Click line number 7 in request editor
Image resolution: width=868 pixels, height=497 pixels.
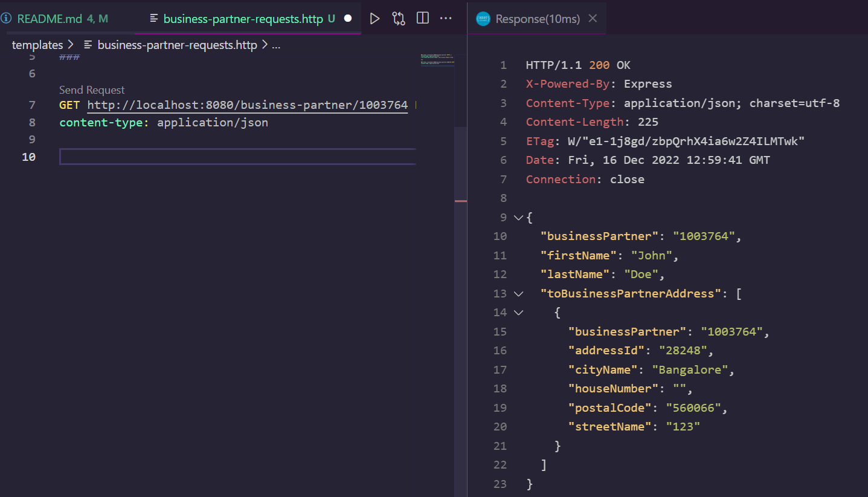[x=32, y=105]
